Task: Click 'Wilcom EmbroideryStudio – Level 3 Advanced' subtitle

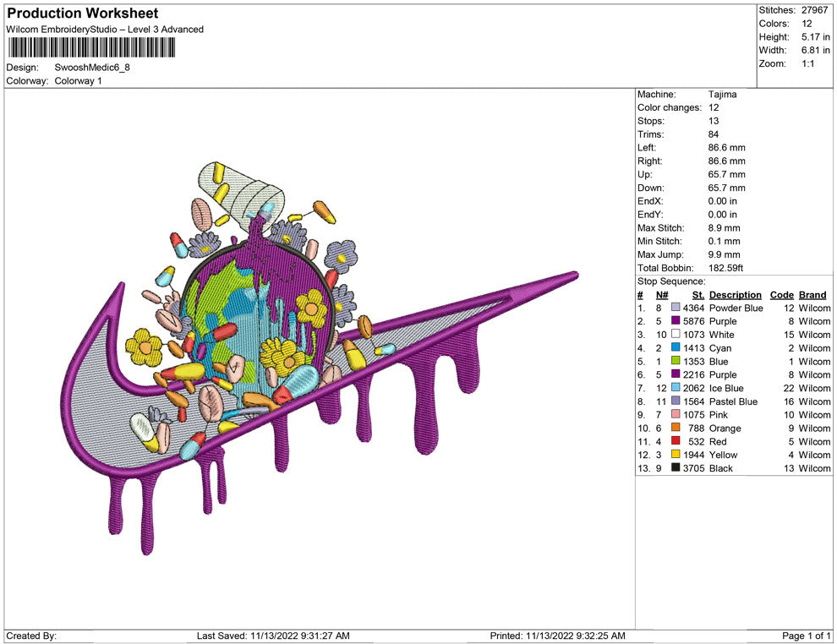Action: [105, 30]
